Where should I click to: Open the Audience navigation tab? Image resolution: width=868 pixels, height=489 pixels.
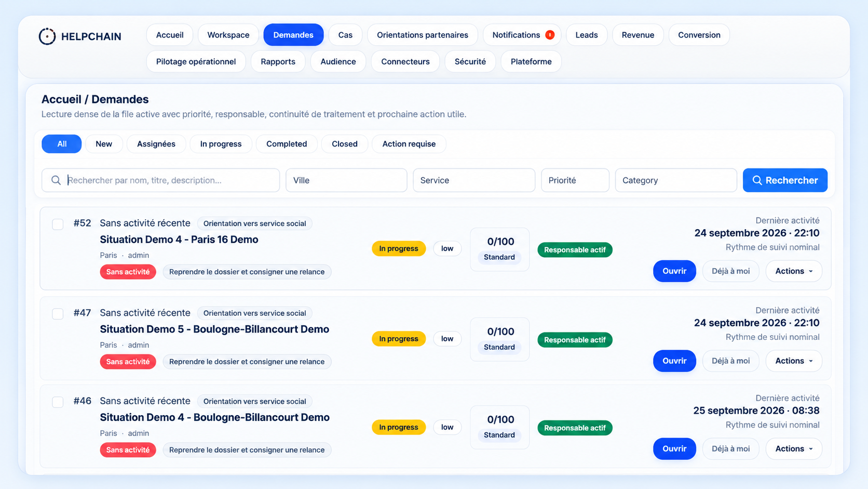338,61
